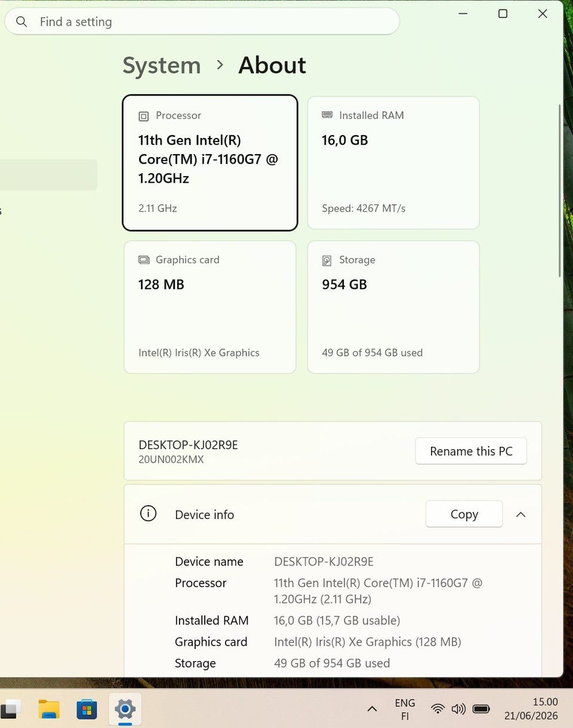Open File Explorer from the taskbar
The width and height of the screenshot is (573, 728).
tap(49, 709)
